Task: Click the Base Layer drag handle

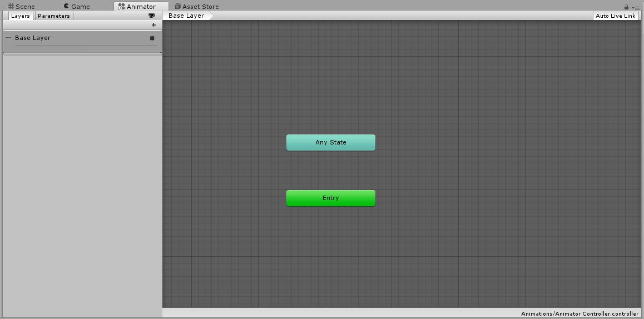Action: pos(8,37)
